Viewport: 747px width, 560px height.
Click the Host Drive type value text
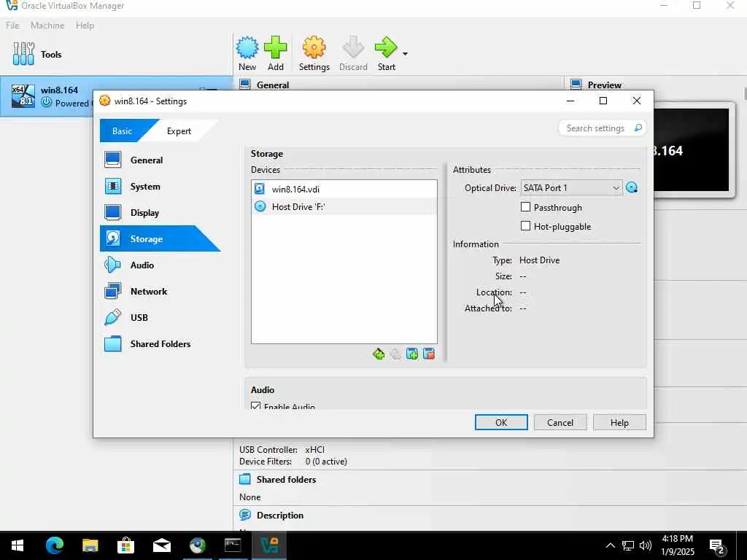[x=539, y=260]
